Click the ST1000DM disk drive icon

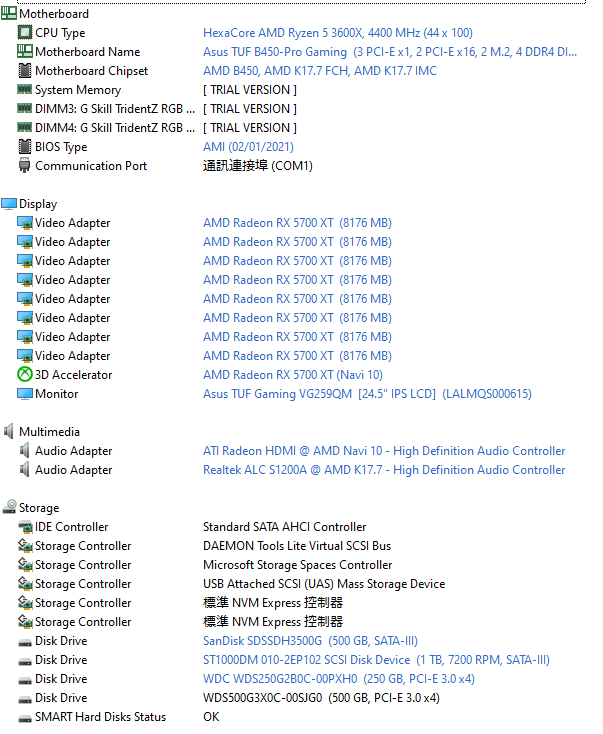point(25,661)
